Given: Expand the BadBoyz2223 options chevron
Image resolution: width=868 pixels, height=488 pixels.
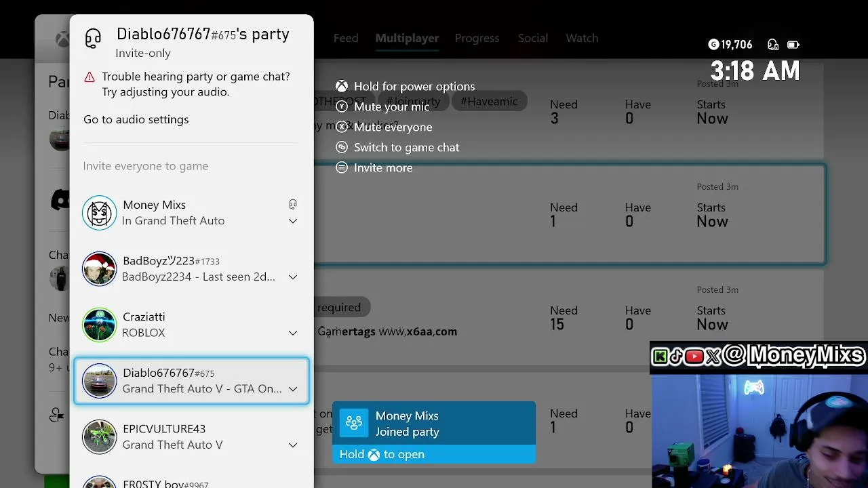Looking at the screenshot, I should tap(293, 277).
